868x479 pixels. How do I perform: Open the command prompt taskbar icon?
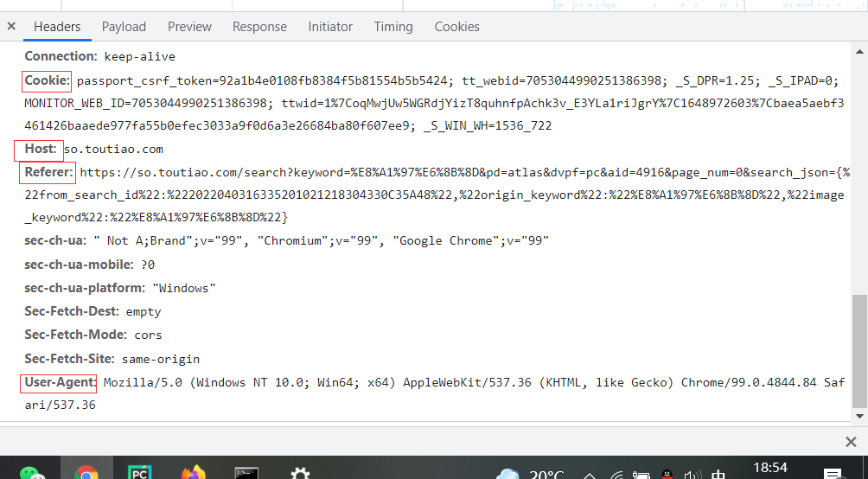pos(246,474)
